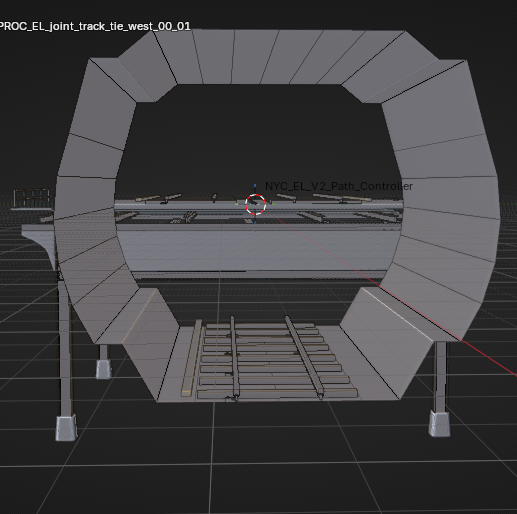Select the left steel rail on the ties
The width and height of the screenshot is (517, 514).
(234, 357)
